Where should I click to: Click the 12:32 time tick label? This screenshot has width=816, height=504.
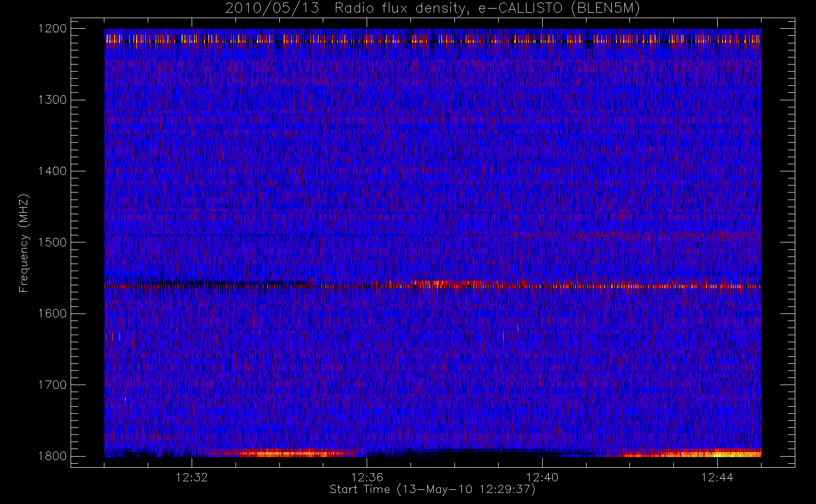click(x=192, y=477)
